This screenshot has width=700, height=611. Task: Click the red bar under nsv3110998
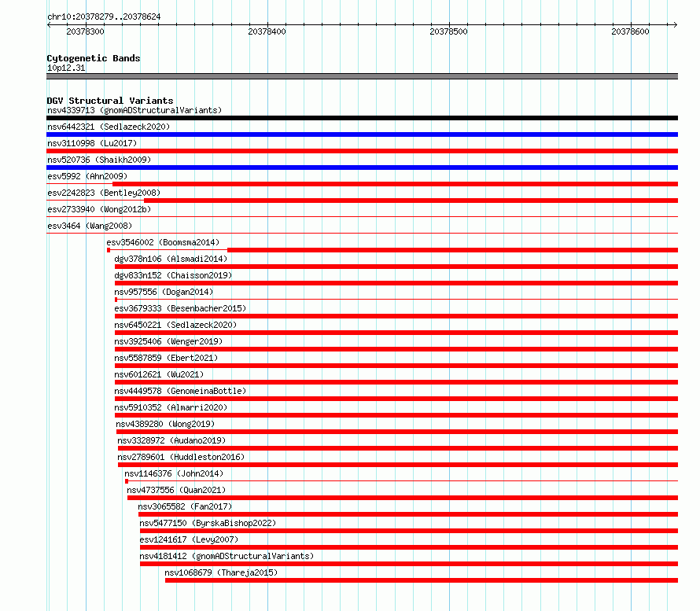[x=362, y=151]
